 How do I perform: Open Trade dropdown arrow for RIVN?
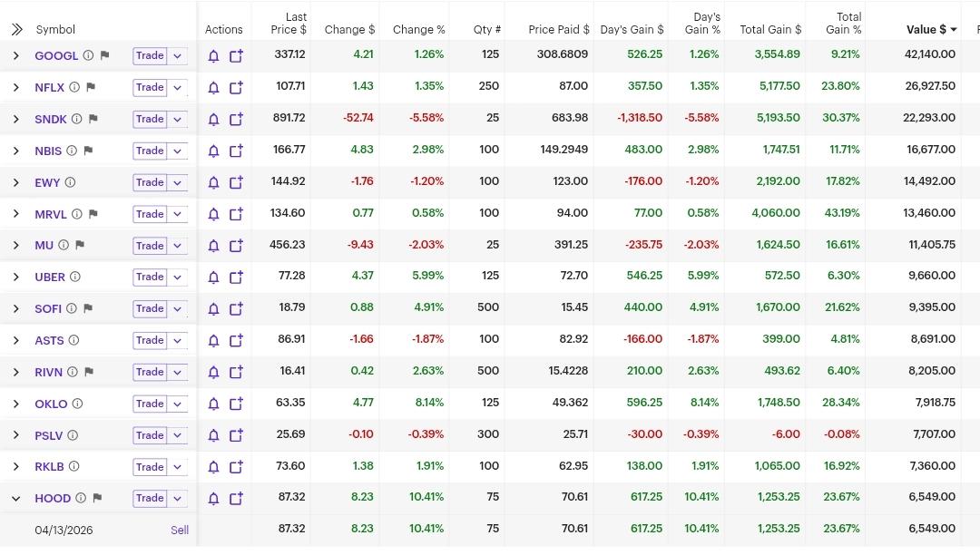[x=178, y=373]
